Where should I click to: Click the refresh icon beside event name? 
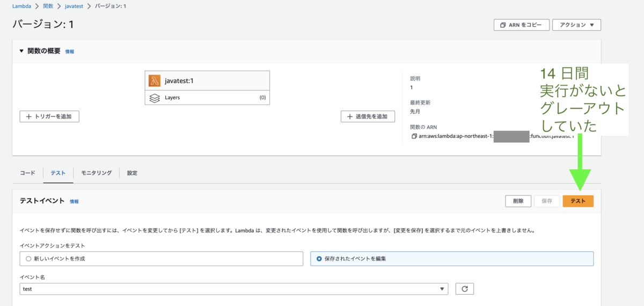pos(465,289)
